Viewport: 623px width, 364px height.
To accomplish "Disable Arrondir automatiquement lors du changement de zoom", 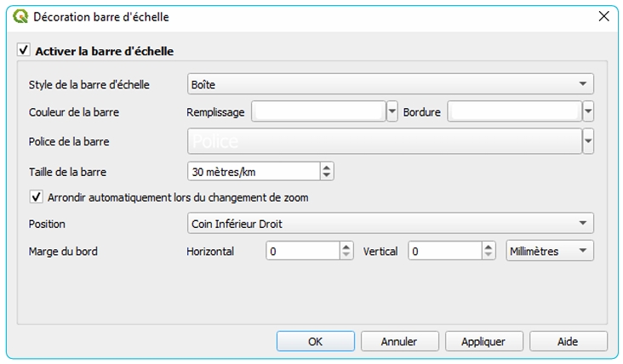I will [37, 197].
